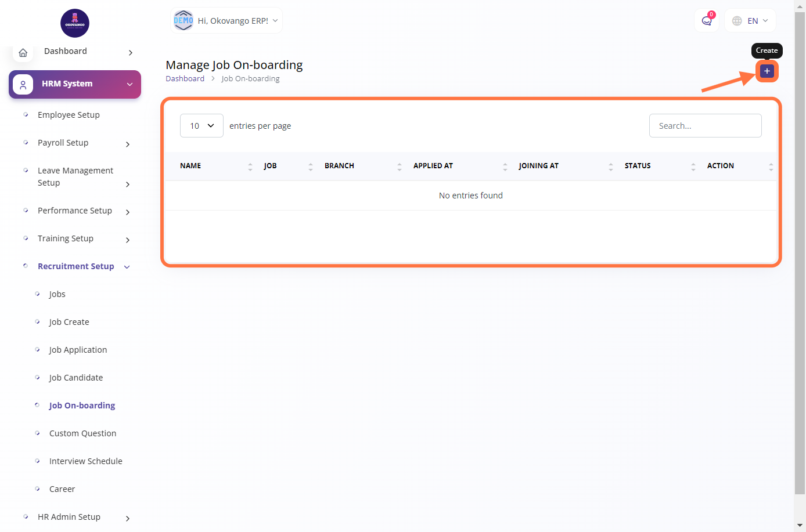Image resolution: width=806 pixels, height=532 pixels.
Task: Sort table by Status column arrows
Action: coord(693,167)
